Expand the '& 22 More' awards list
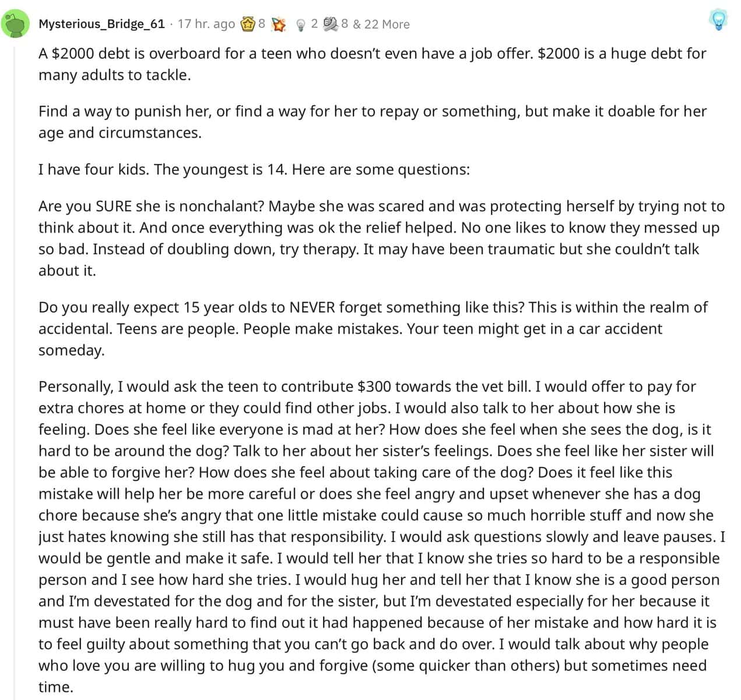The height and width of the screenshot is (700, 741). click(x=381, y=24)
